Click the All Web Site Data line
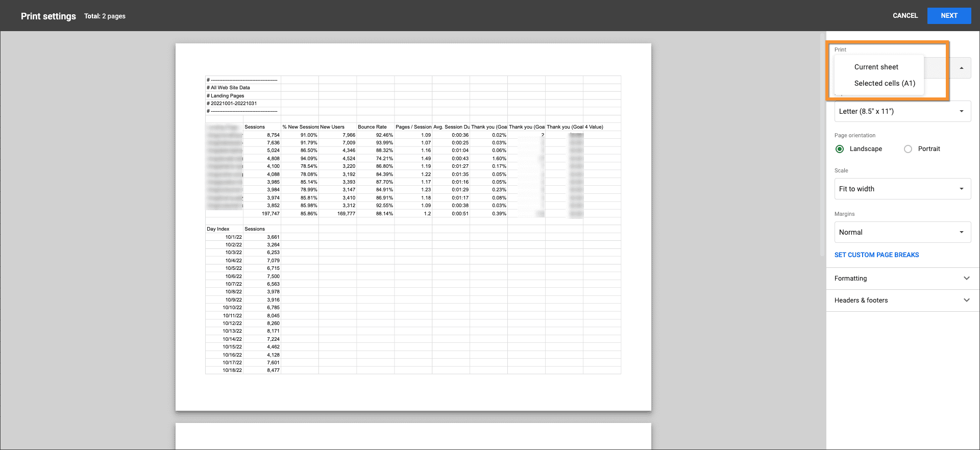The height and width of the screenshot is (450, 980). tap(230, 88)
